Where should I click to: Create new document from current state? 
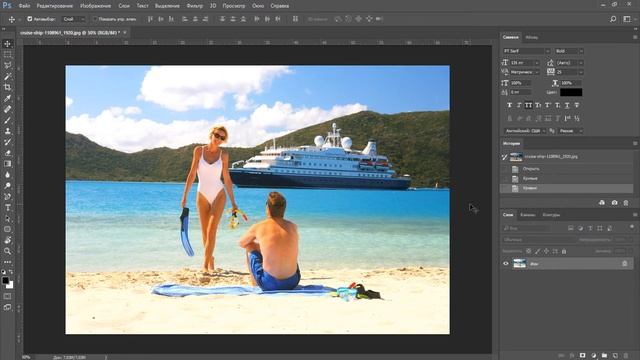pyautogui.click(x=602, y=202)
